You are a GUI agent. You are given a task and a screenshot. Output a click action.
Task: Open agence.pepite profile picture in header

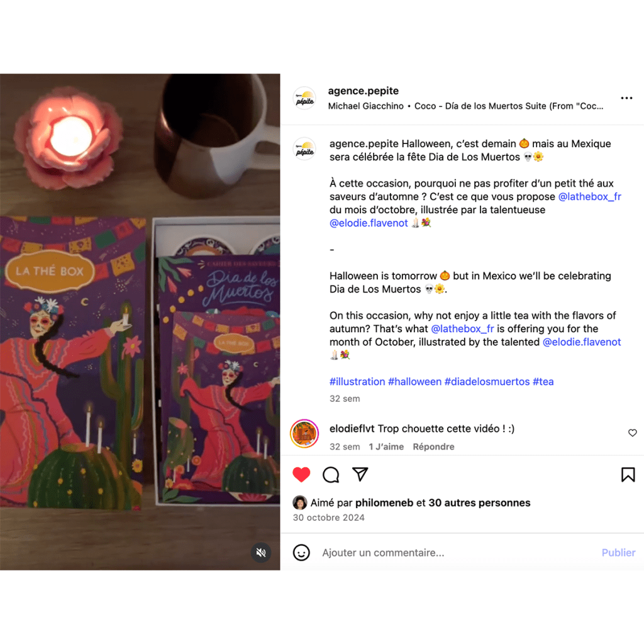click(304, 98)
